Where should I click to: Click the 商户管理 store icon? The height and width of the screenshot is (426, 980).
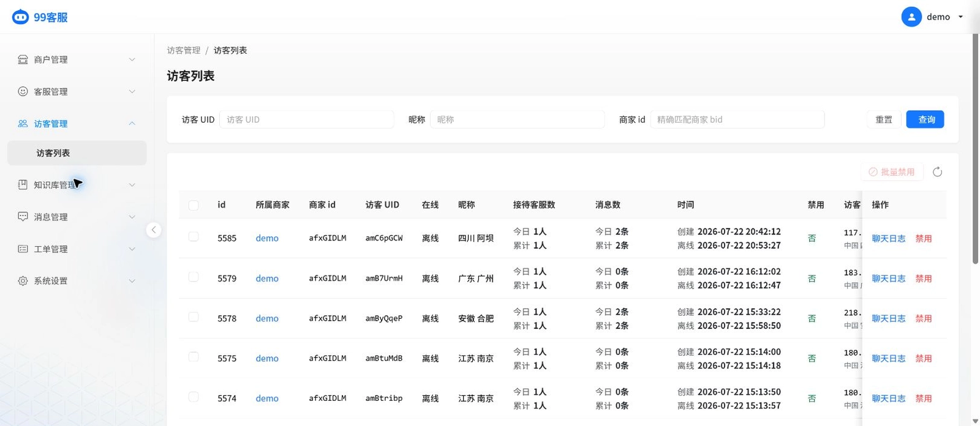pyautogui.click(x=23, y=59)
